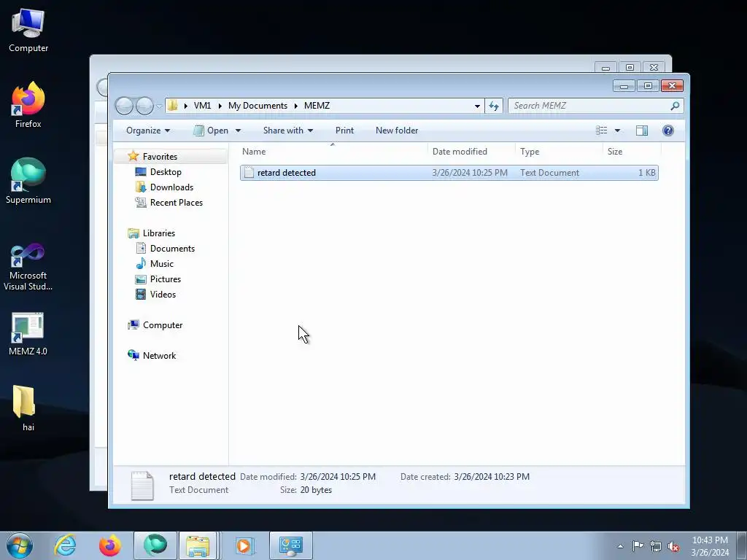Click the network tray icon

pos(656,546)
